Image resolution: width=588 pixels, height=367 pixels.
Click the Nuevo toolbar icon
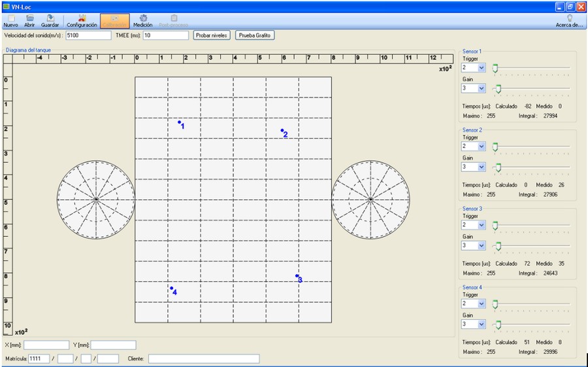(x=11, y=19)
